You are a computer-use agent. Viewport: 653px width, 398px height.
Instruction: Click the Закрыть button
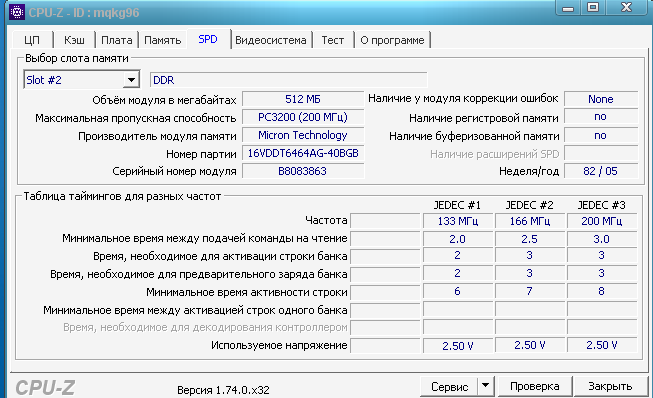[610, 386]
